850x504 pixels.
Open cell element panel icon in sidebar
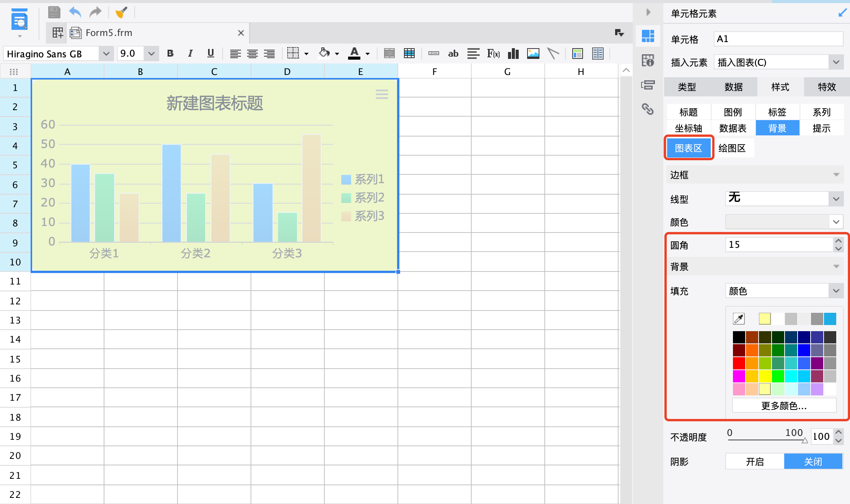(x=648, y=36)
